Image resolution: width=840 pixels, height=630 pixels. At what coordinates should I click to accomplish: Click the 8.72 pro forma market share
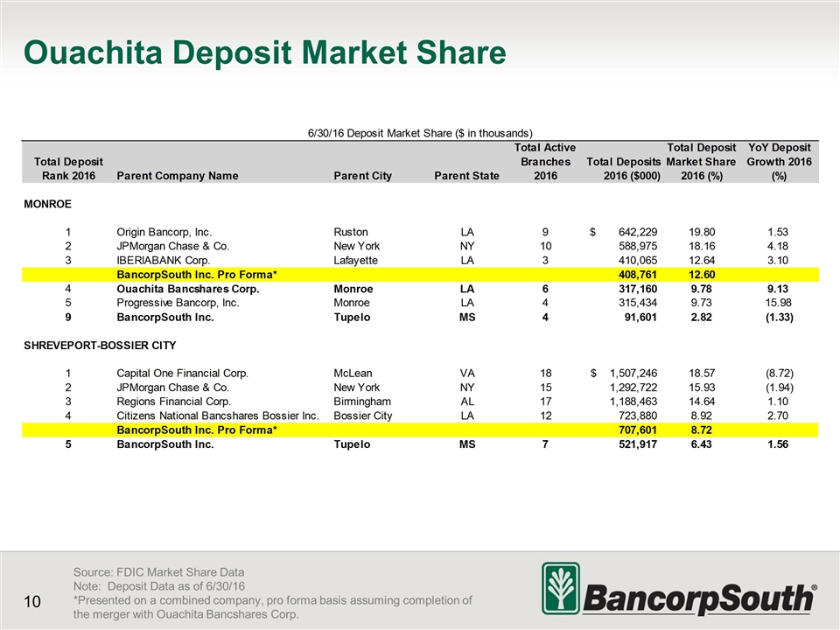(x=701, y=430)
